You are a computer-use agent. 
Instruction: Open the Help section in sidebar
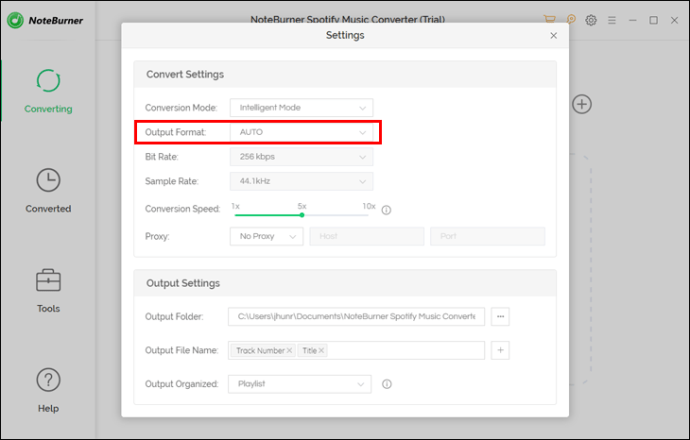click(x=48, y=390)
